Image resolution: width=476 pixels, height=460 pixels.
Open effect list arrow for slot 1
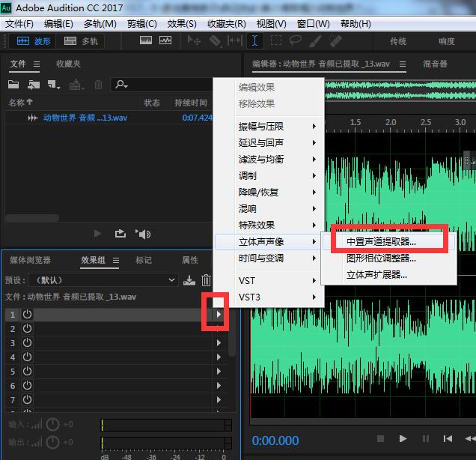point(219,314)
